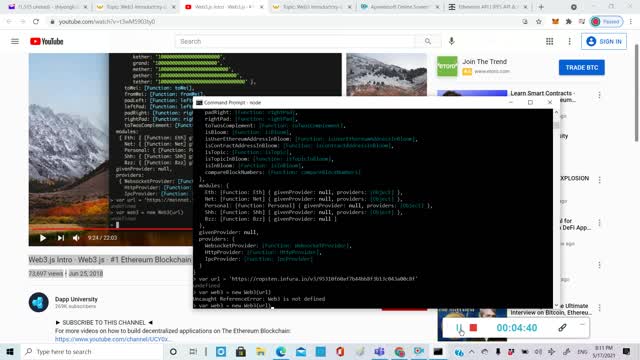Play the Web3.js Intro video
Image resolution: width=640 pixels, height=360 pixels.
tap(42, 238)
